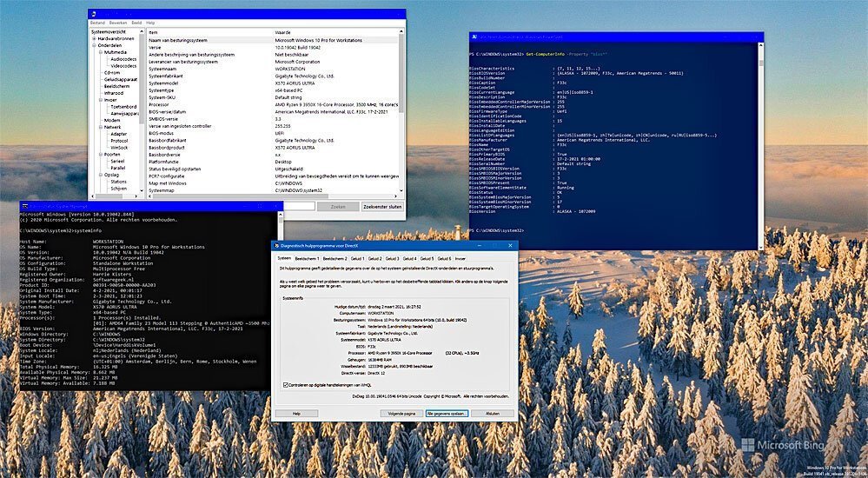Image resolution: width=868 pixels, height=478 pixels.
Task: Select the Modem tree item
Action: (112, 120)
